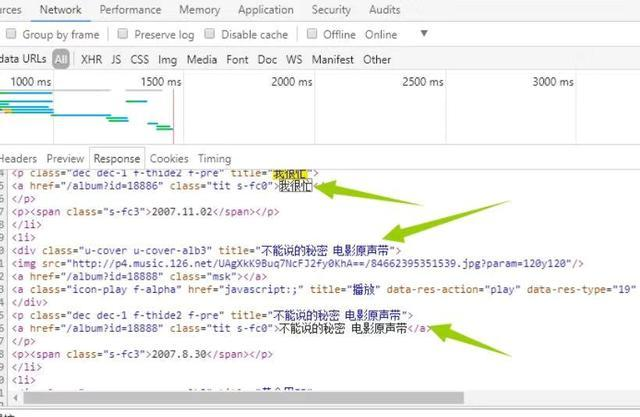The height and width of the screenshot is (417, 640).
Task: Click the 2007.11.02 date text
Action: (182, 212)
